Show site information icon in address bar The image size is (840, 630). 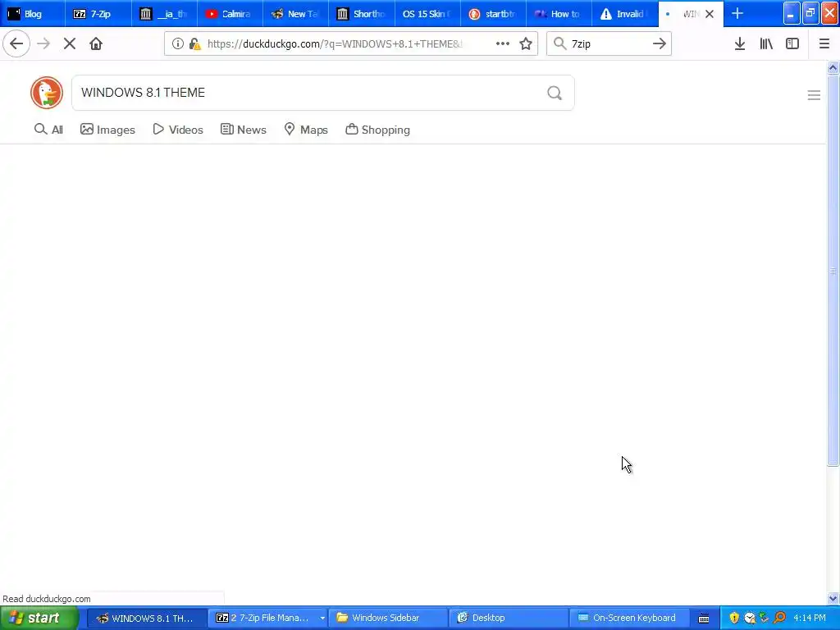point(177,44)
